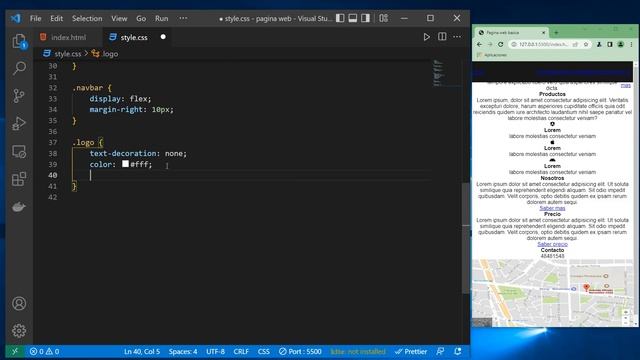Toggle the primary side bar layout icon
This screenshot has height=360, width=640.
point(340,18)
